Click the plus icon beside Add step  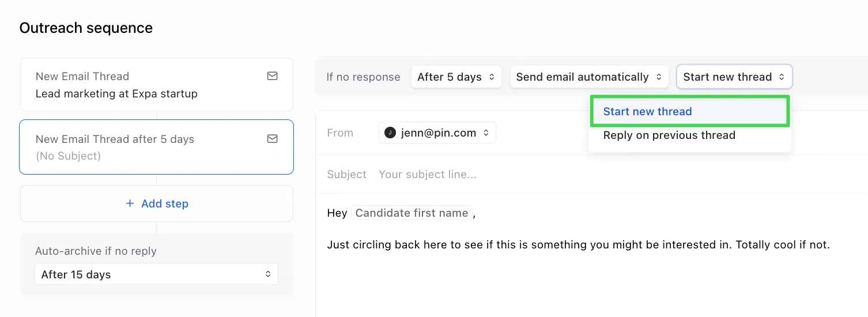(x=130, y=203)
